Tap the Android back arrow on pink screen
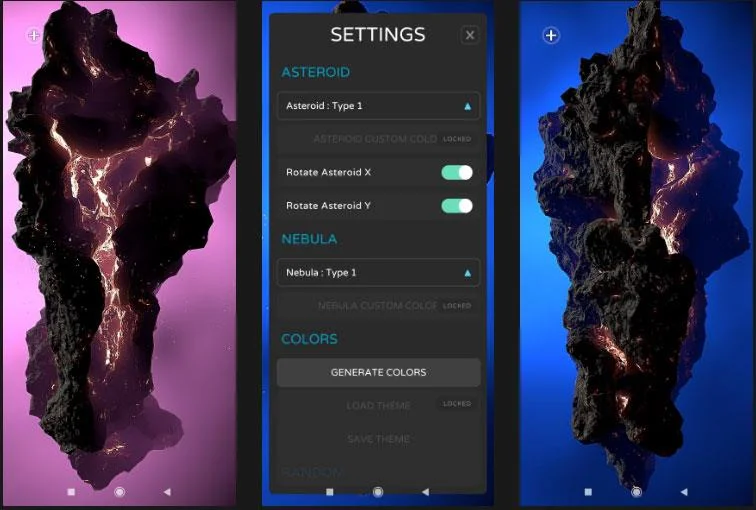The width and height of the screenshot is (756, 510). click(x=167, y=492)
